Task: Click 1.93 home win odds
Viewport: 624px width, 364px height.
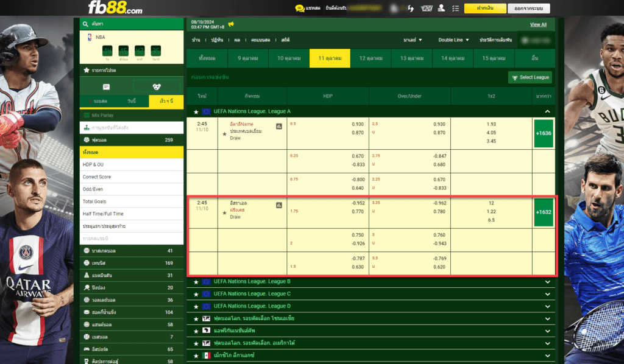Action: tap(491, 124)
